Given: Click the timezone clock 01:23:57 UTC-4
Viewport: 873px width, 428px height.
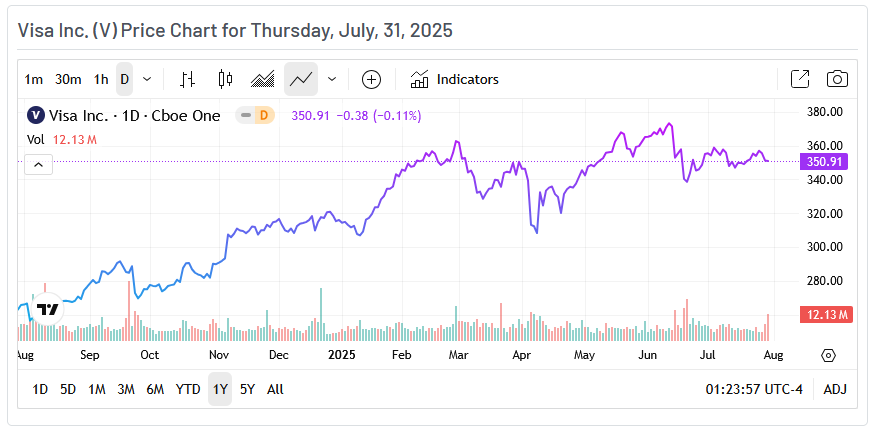Looking at the screenshot, I should tap(754, 389).
